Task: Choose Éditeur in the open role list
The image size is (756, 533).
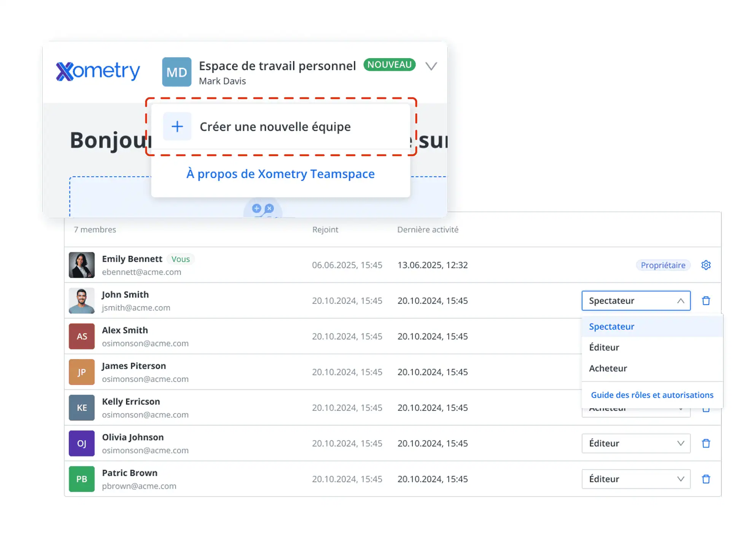Action: pos(652,347)
